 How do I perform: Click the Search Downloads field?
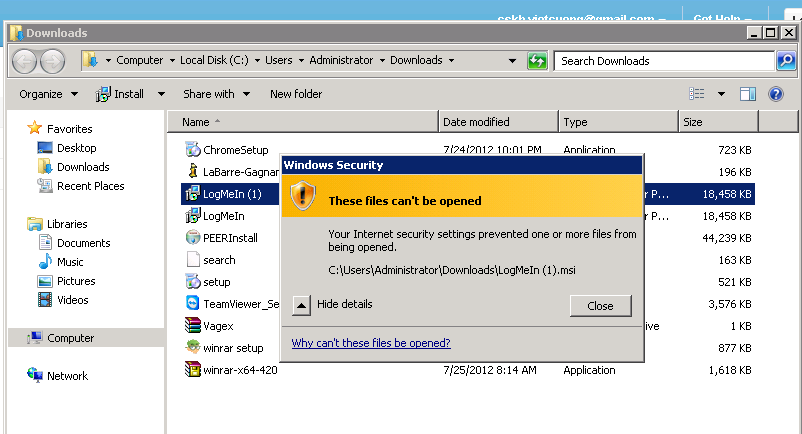tap(664, 61)
